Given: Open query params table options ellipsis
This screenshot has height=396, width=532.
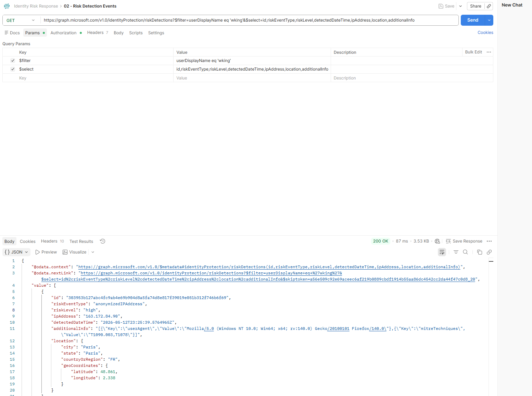Looking at the screenshot, I should point(489,52).
